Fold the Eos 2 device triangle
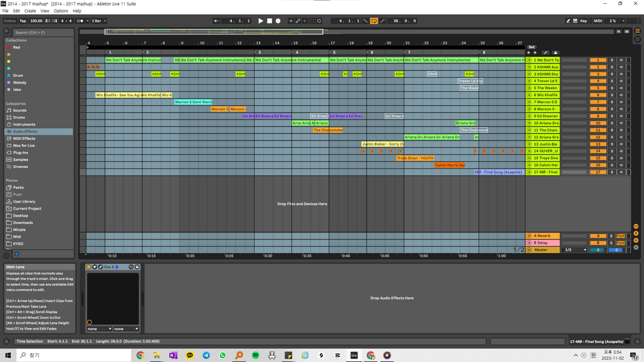 click(x=94, y=267)
